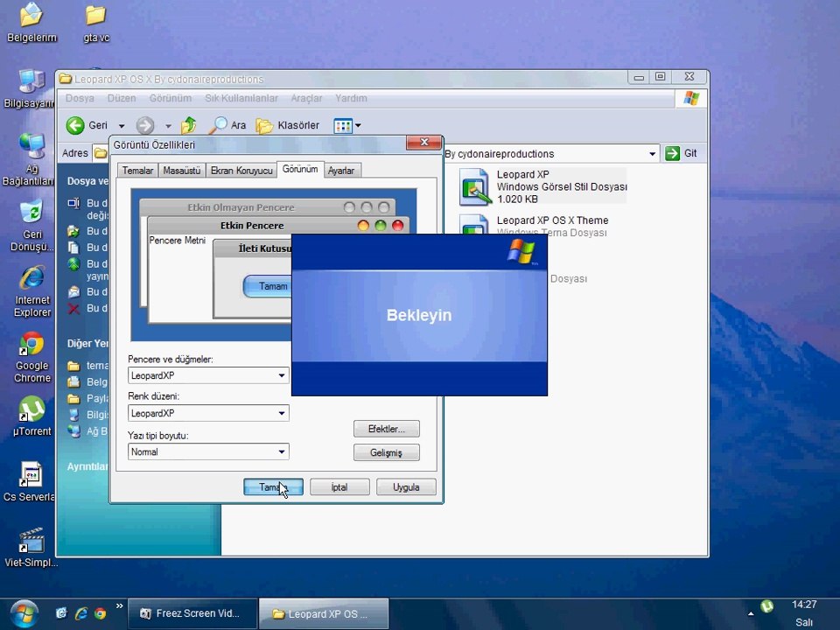Open the Renk düzeni dropdown
The height and width of the screenshot is (630, 840).
[x=208, y=413]
